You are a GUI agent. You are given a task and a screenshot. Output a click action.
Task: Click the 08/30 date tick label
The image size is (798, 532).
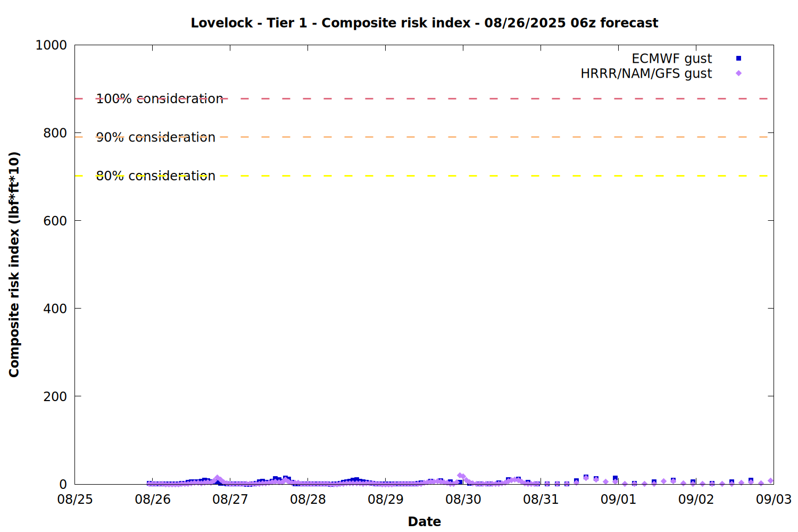pos(463,500)
